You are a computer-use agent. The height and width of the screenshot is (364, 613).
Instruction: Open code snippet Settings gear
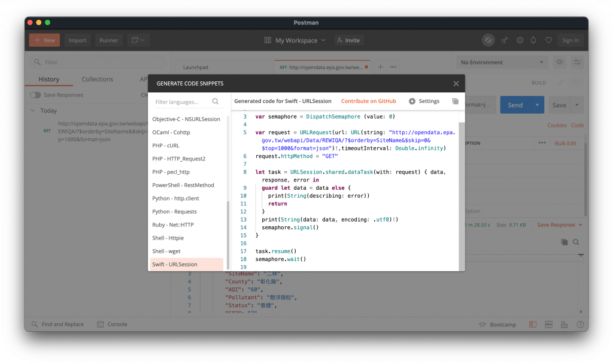(424, 101)
